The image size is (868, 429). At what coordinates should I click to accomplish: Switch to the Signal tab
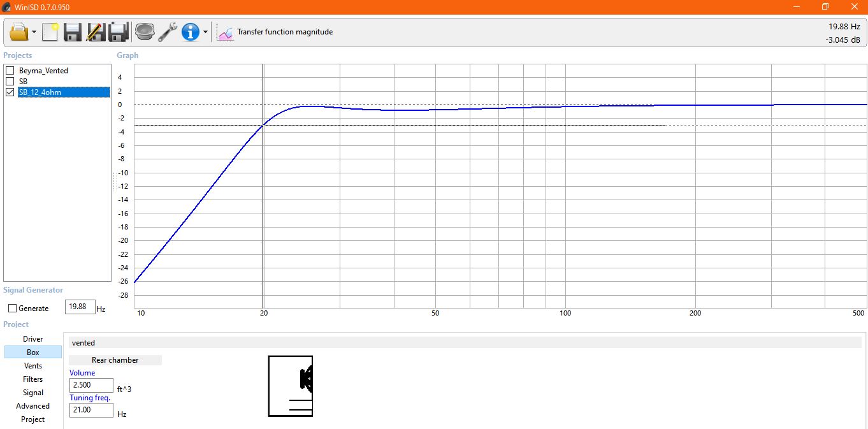pos(33,393)
